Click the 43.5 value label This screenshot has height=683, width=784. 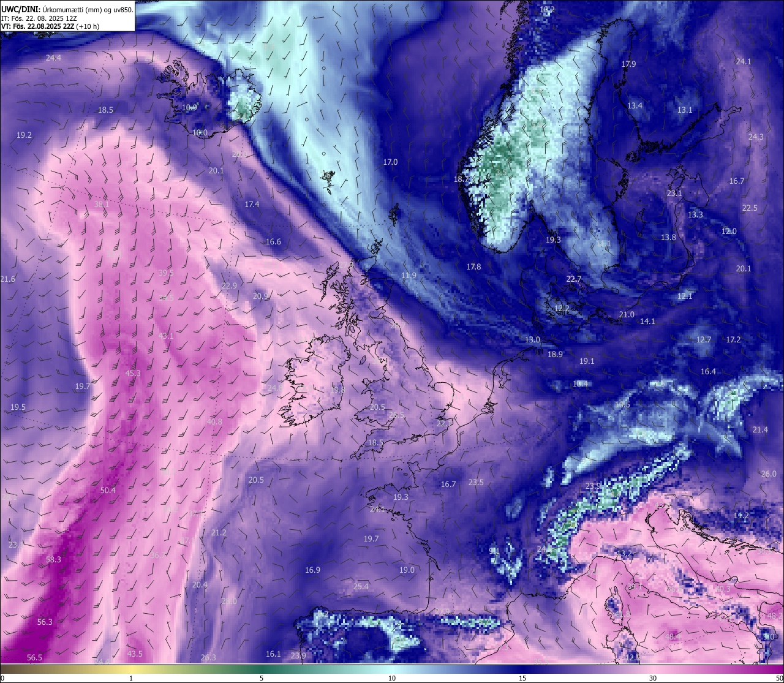click(135, 654)
